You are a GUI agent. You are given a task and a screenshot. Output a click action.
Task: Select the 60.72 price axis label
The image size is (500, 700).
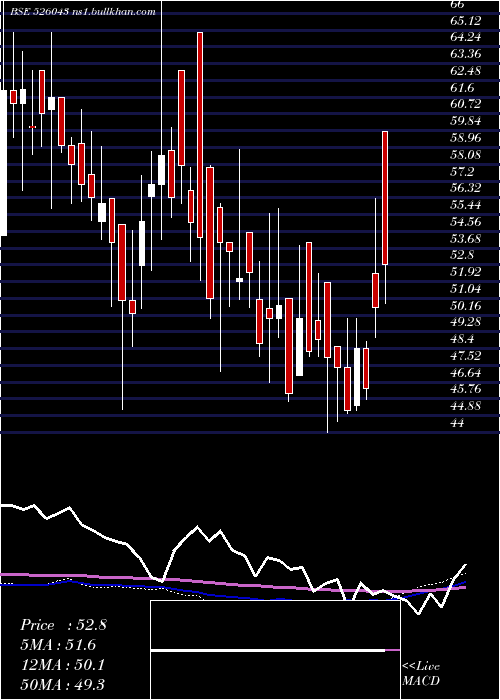tap(466, 104)
